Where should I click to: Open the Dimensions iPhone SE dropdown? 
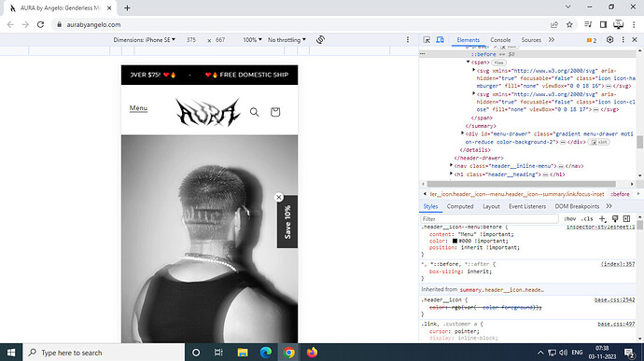click(144, 40)
